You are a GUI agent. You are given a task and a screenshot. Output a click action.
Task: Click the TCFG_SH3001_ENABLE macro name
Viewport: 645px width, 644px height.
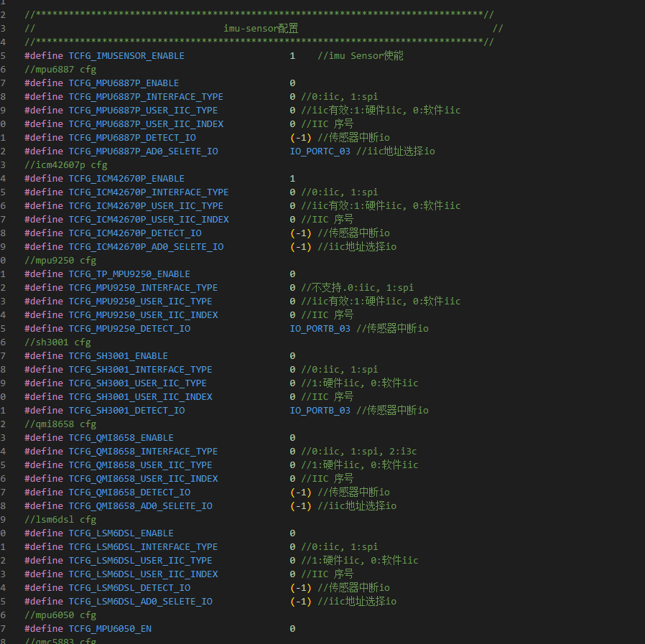pos(118,355)
